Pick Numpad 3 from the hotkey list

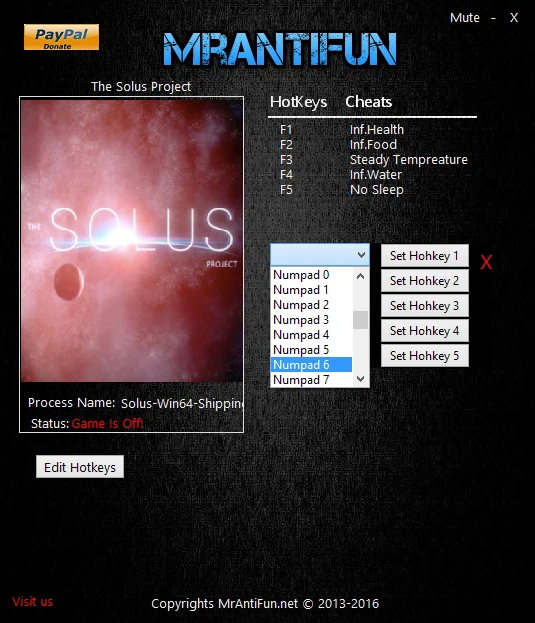click(311, 320)
